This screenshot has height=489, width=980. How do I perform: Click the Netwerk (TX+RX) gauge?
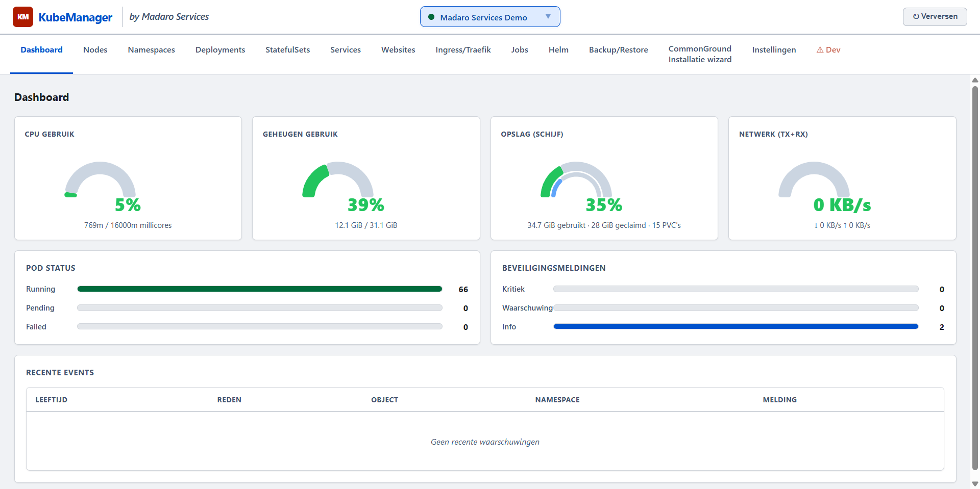click(814, 179)
